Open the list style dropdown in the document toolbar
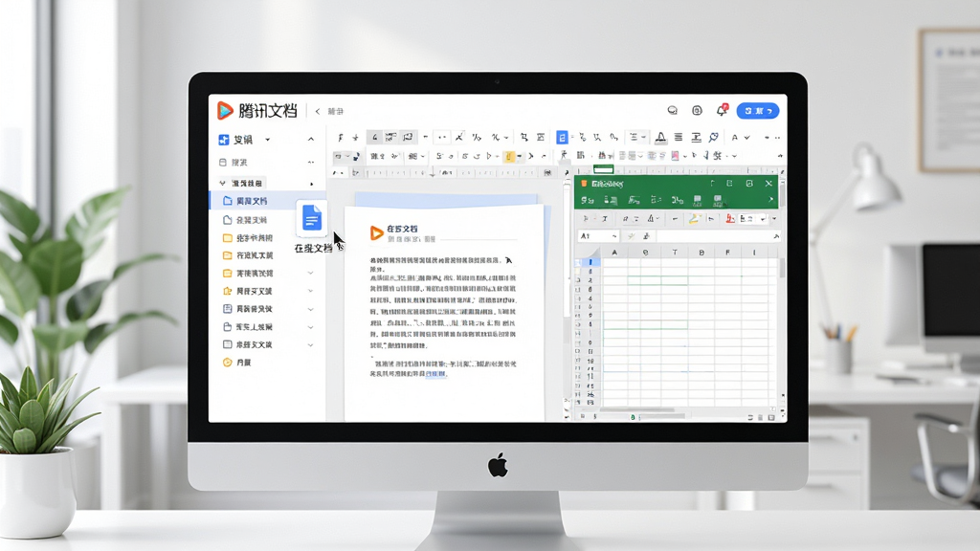980x551 pixels. click(x=636, y=138)
